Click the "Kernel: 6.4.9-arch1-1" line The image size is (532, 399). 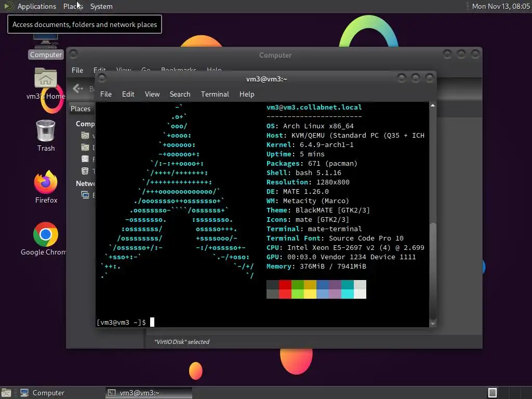[310, 144]
